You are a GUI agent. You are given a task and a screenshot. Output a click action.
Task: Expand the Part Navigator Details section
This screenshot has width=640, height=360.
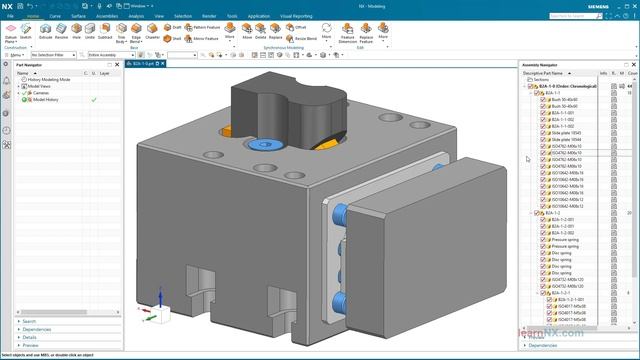click(x=29, y=338)
